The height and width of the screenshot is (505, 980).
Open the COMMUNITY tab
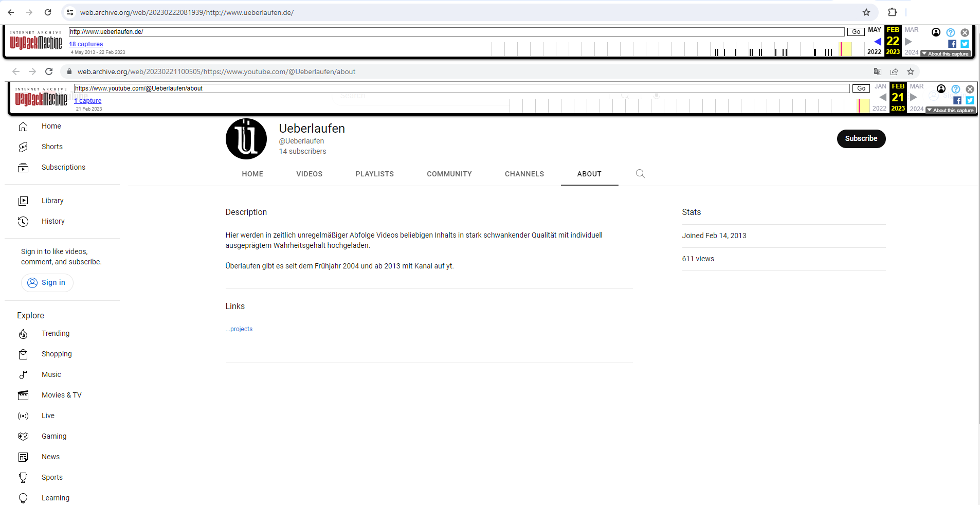coord(449,174)
